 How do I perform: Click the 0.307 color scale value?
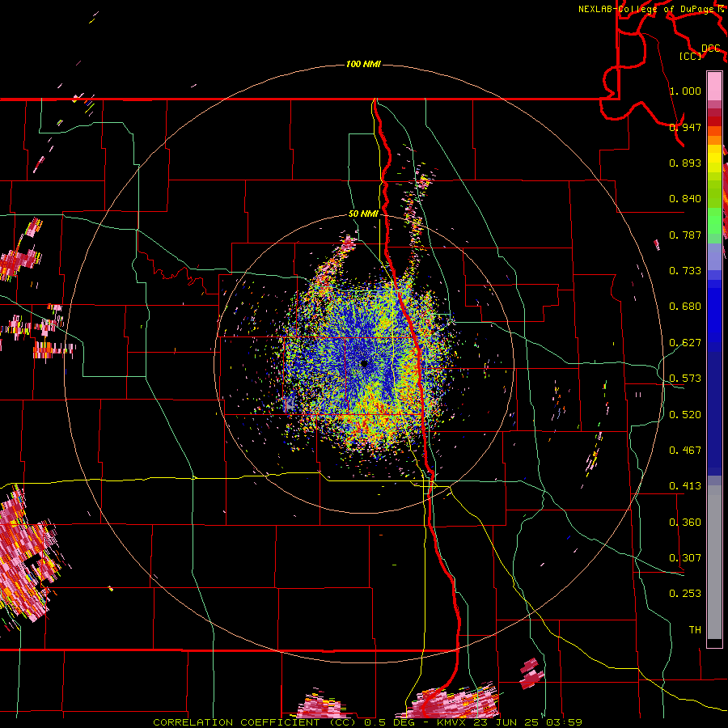coord(685,558)
